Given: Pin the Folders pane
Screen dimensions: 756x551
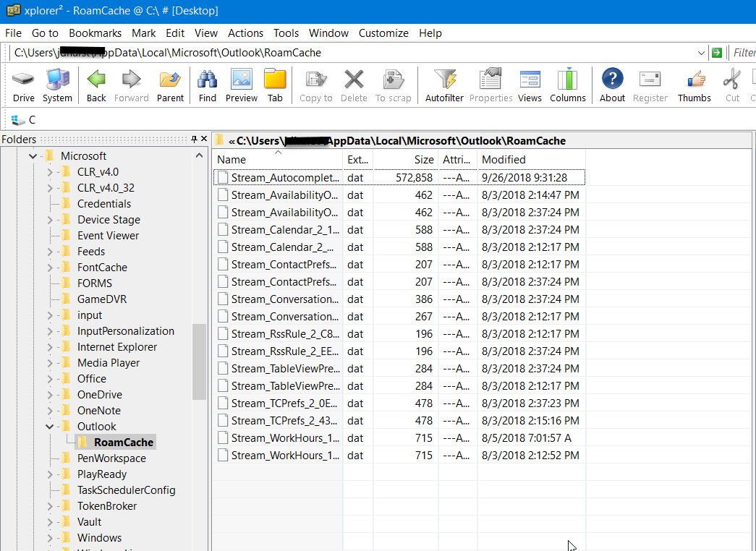Looking at the screenshot, I should 194,140.
